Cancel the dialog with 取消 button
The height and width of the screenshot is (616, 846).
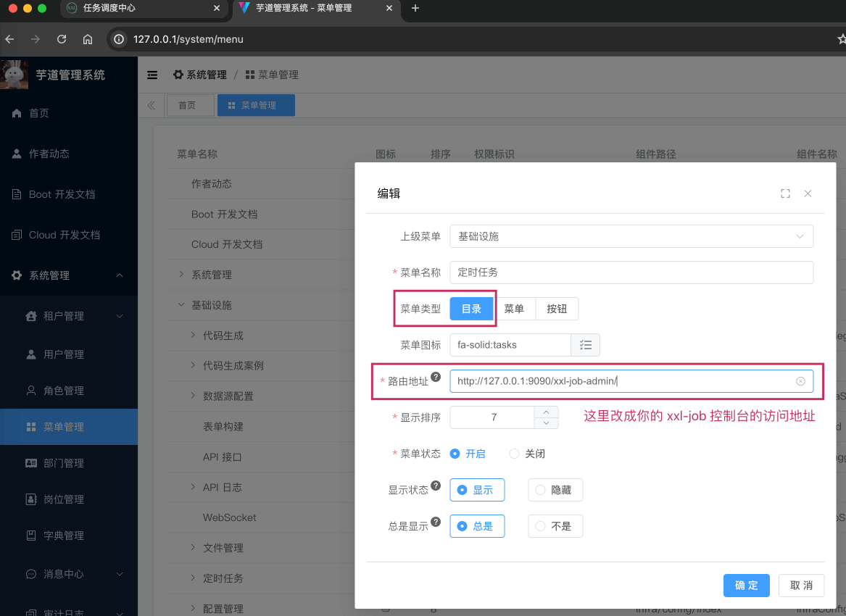pyautogui.click(x=801, y=586)
